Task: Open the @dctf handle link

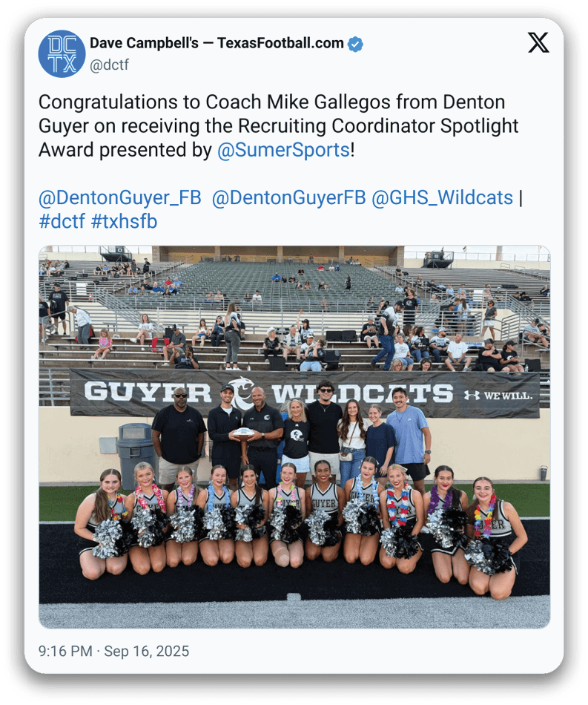Action: (x=109, y=65)
